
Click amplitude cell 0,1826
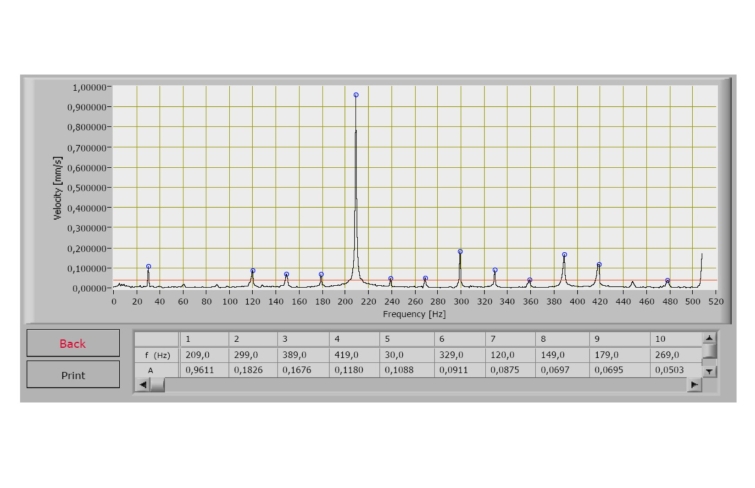coord(253,370)
